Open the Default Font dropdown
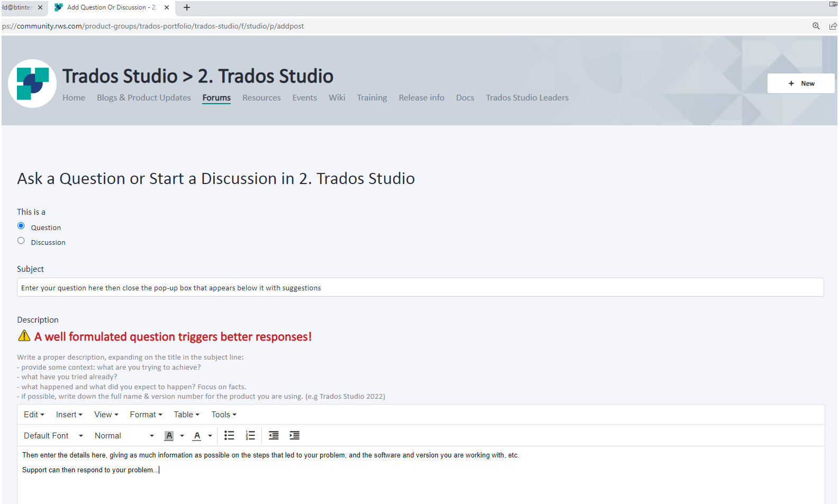839x504 pixels. tap(53, 436)
